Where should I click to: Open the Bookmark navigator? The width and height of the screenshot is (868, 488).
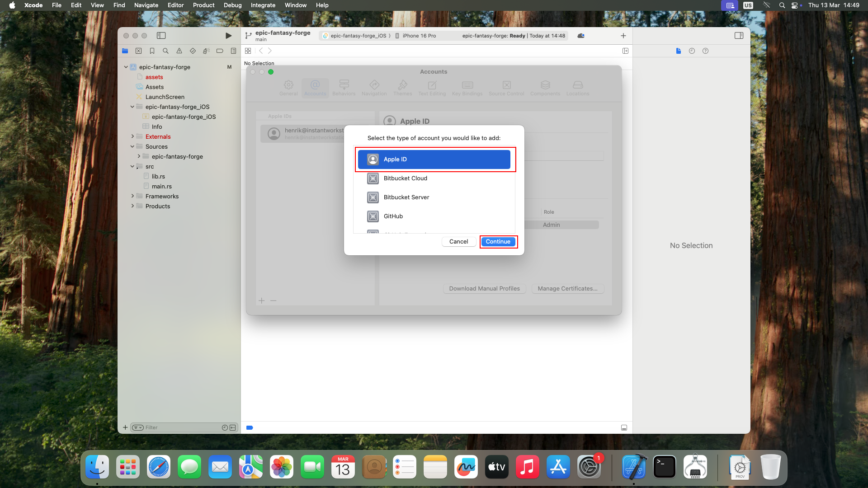(x=152, y=51)
